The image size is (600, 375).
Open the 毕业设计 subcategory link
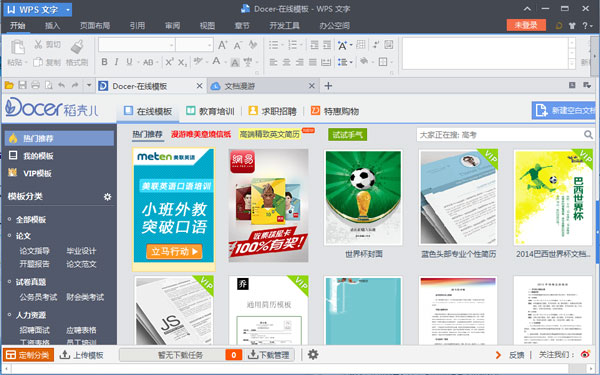(81, 251)
